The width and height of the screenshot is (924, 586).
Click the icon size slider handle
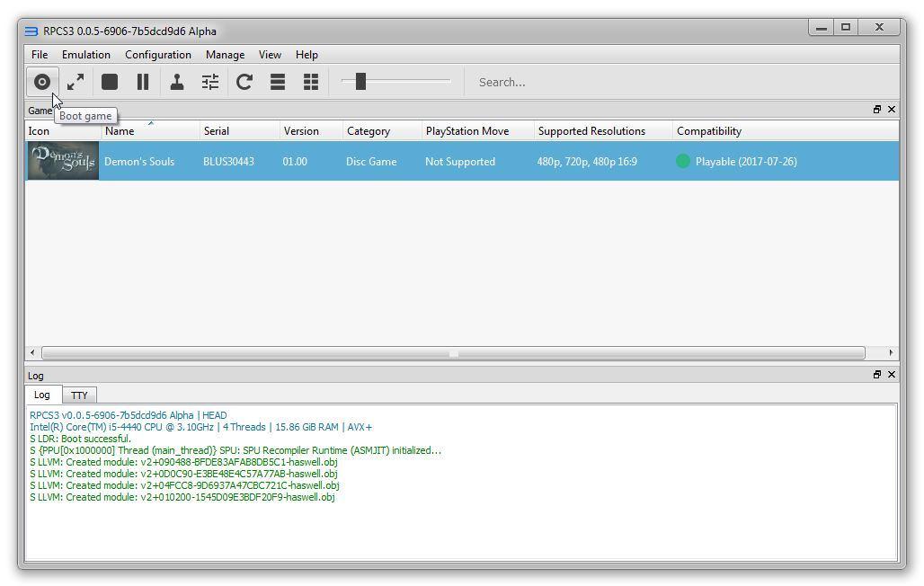360,82
